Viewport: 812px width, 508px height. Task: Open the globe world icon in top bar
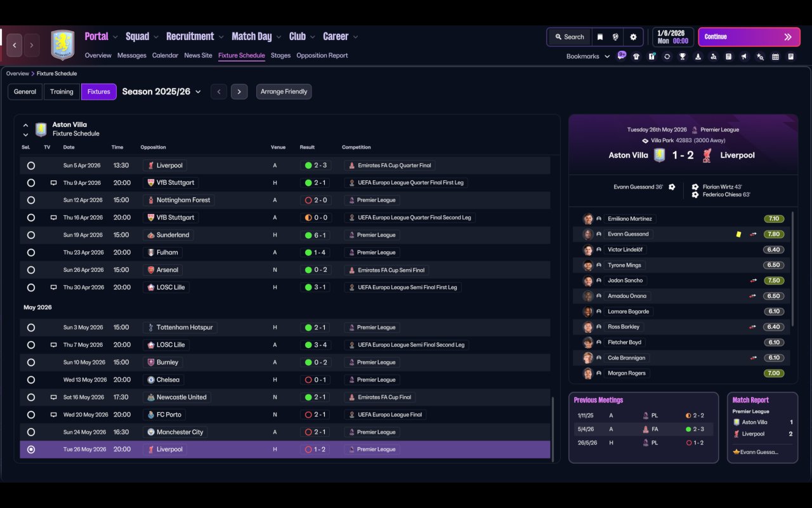point(615,37)
